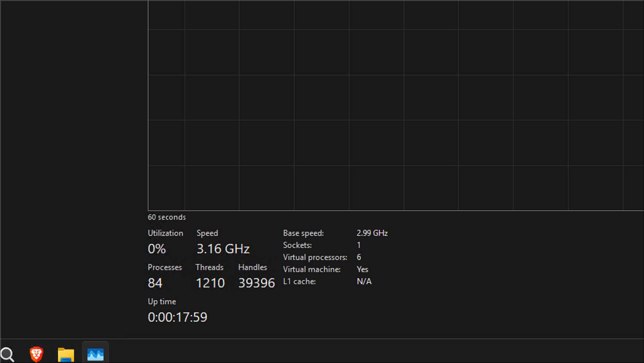Click the Speed reading showing 3.16 GHz

coord(223,249)
